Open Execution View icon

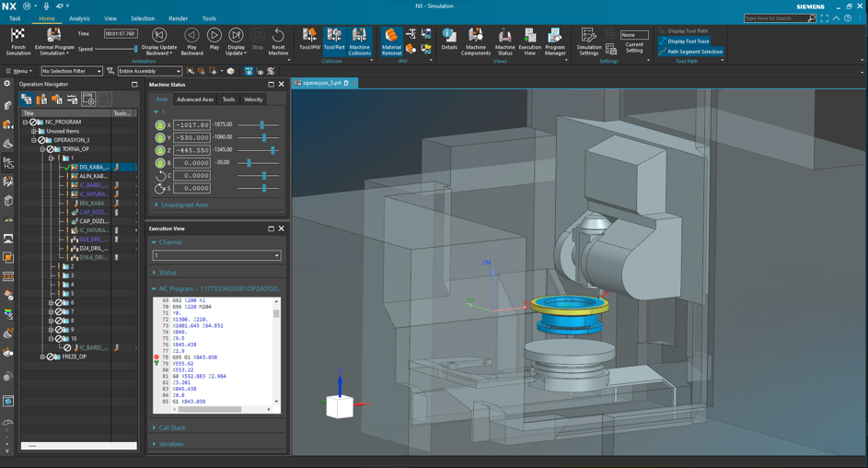(x=530, y=35)
